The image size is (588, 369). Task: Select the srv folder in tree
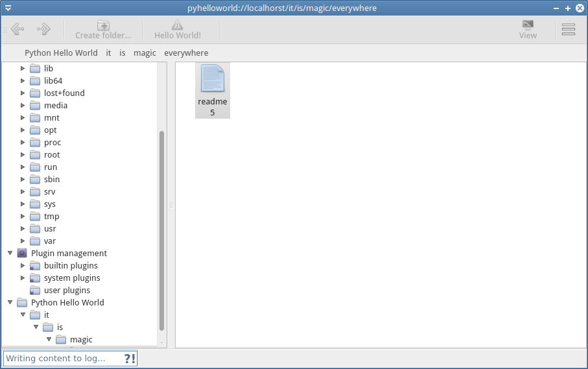coord(49,192)
